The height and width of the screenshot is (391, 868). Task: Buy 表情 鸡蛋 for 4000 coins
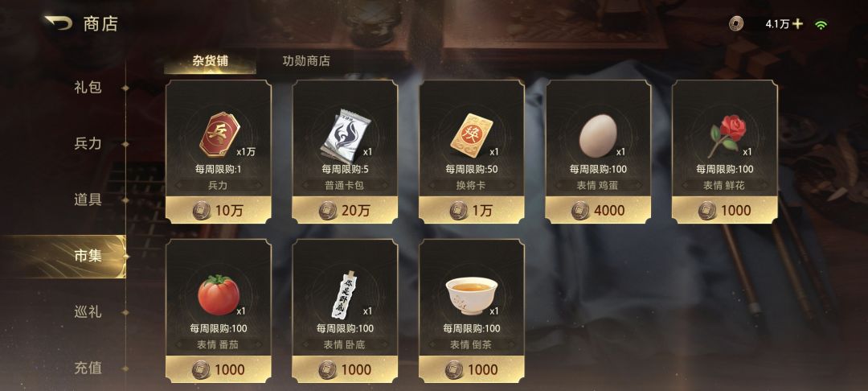(598, 210)
